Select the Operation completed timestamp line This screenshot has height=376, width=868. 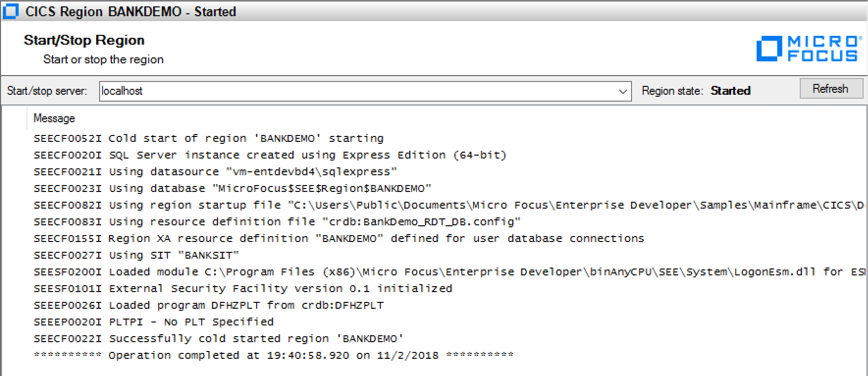click(x=273, y=355)
